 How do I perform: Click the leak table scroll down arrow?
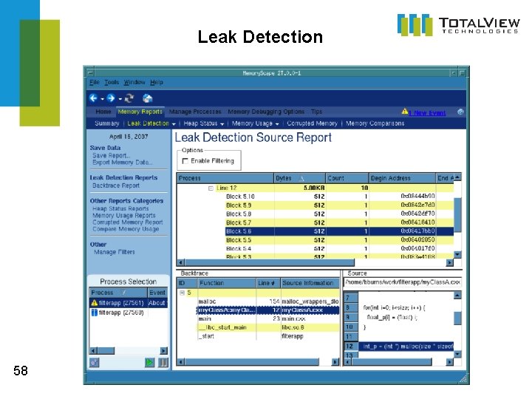(457, 254)
